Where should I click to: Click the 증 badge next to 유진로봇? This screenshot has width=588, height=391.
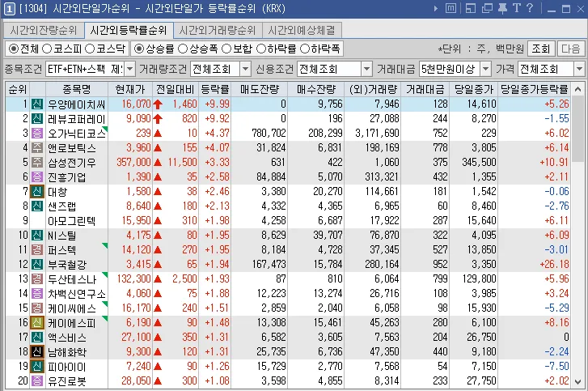(x=36, y=381)
